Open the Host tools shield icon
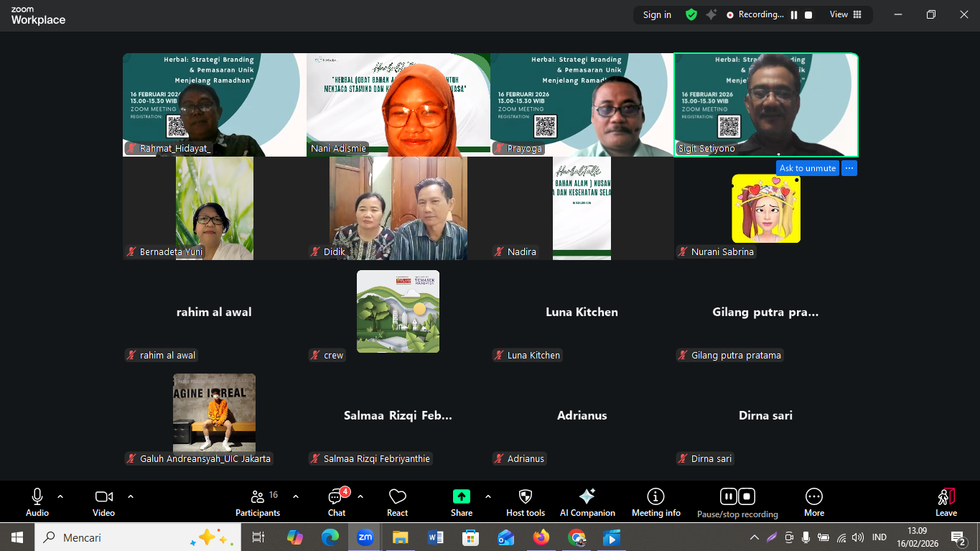Screen dimensions: 980x551 (525, 497)
